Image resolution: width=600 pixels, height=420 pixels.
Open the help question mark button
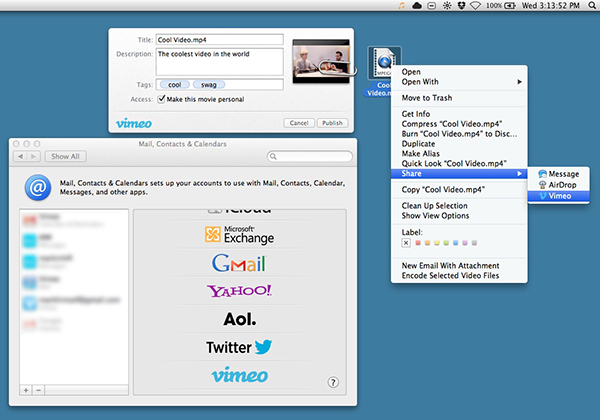click(x=333, y=382)
